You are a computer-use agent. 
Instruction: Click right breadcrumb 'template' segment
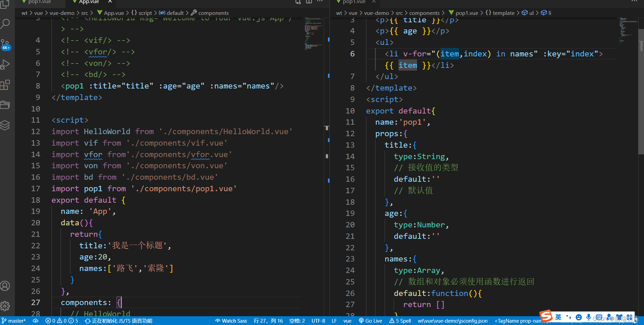[x=500, y=13]
